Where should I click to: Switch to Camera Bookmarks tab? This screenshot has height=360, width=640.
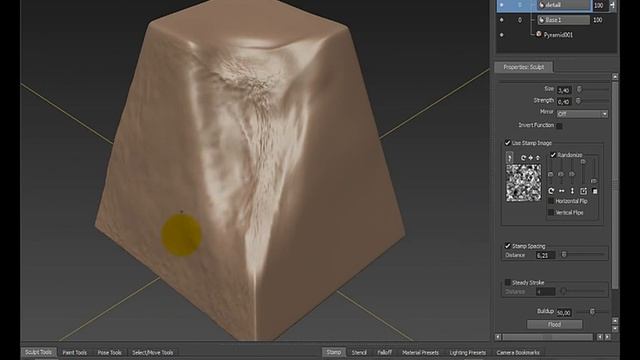[518, 352]
